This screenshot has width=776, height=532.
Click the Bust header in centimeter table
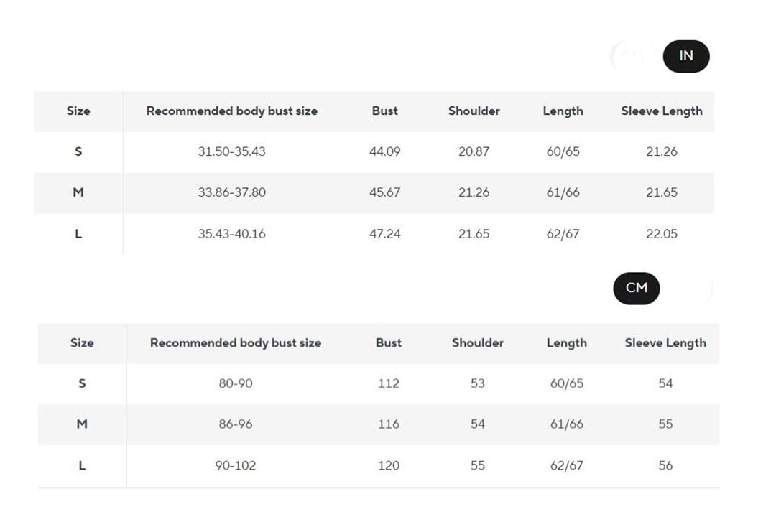(389, 343)
